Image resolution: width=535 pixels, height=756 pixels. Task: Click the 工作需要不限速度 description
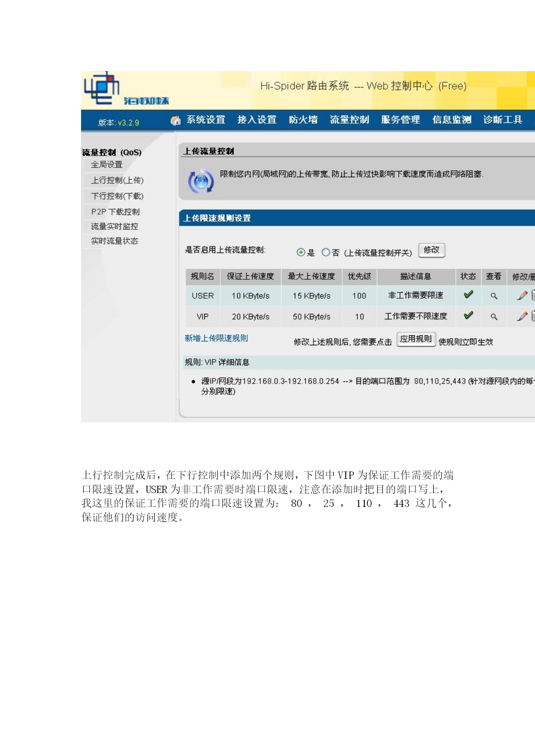pyautogui.click(x=416, y=316)
